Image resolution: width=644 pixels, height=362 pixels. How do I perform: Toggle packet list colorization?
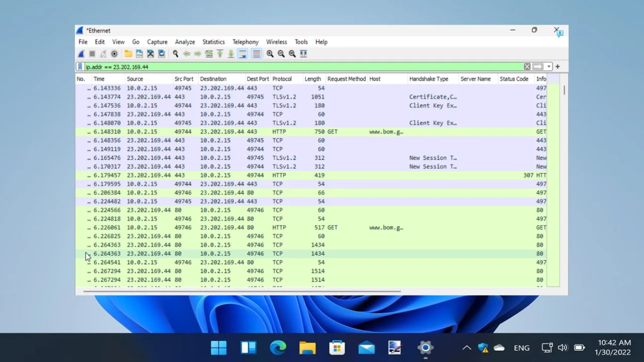click(257, 54)
